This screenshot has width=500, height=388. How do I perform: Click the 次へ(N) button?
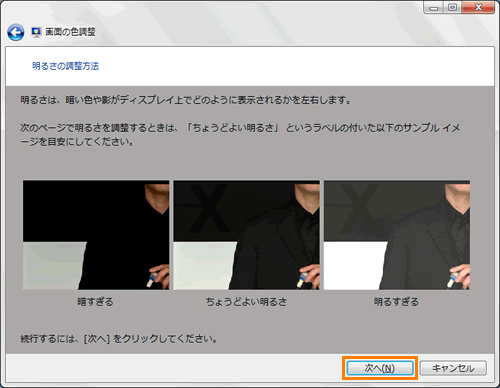coord(380,368)
